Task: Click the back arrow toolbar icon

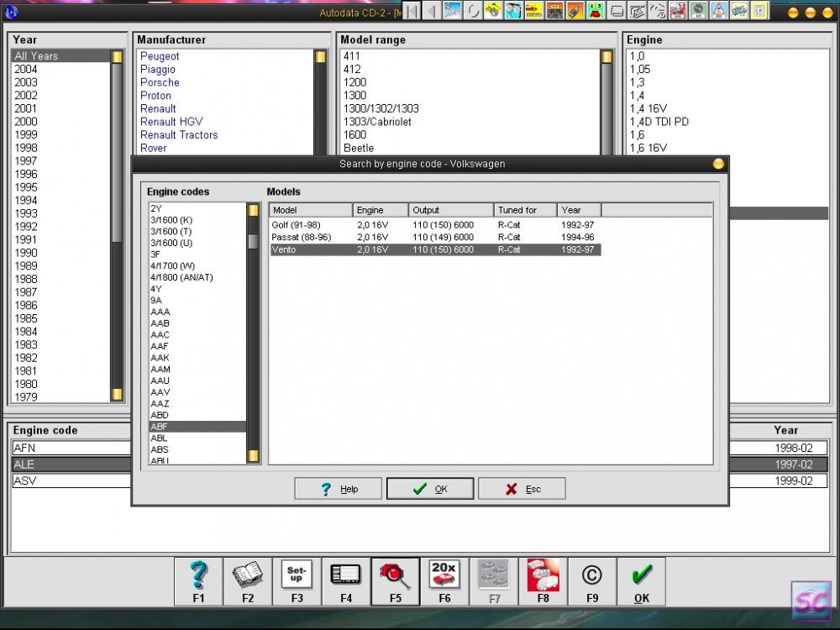Action: click(x=431, y=10)
